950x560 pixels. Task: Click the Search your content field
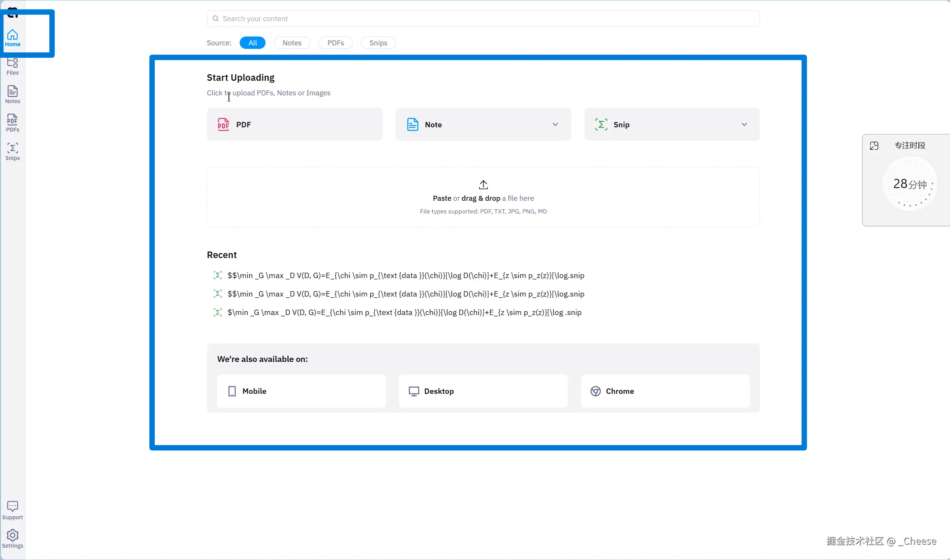483,18
